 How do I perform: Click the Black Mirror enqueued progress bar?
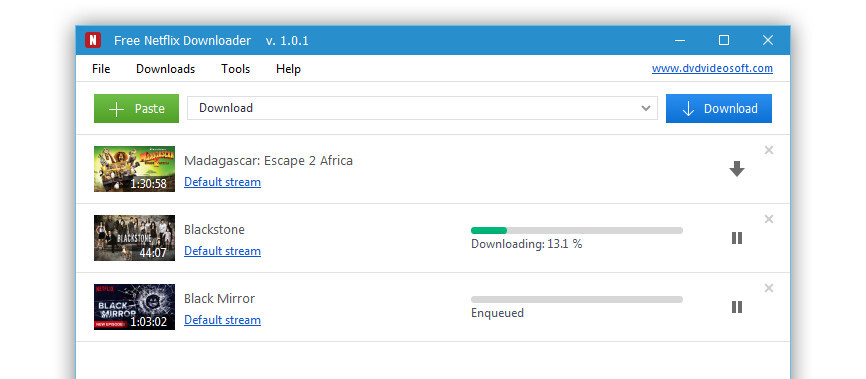(x=577, y=299)
